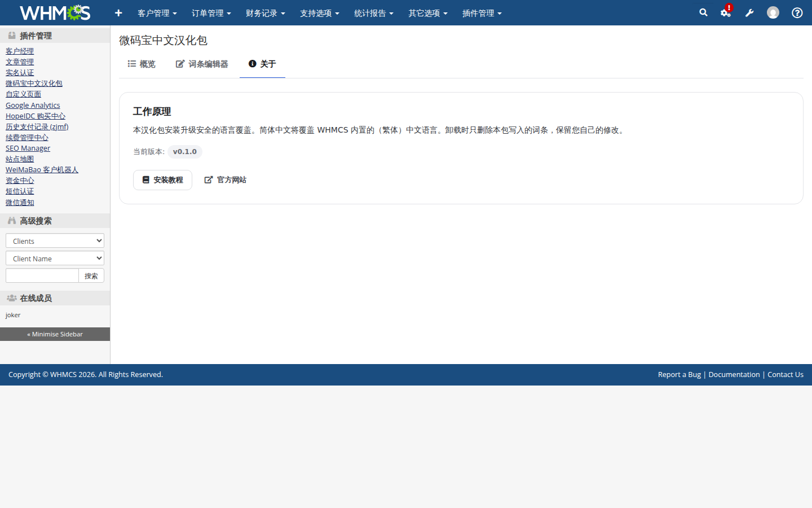Click the 在线成员 sidebar header
Image resolution: width=812 pixels, height=508 pixels.
click(55, 298)
